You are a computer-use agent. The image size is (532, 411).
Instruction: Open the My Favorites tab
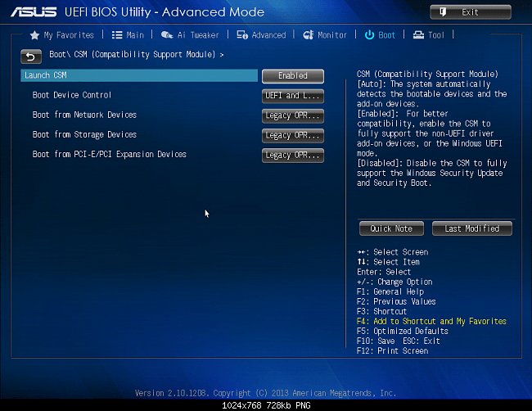pos(69,35)
